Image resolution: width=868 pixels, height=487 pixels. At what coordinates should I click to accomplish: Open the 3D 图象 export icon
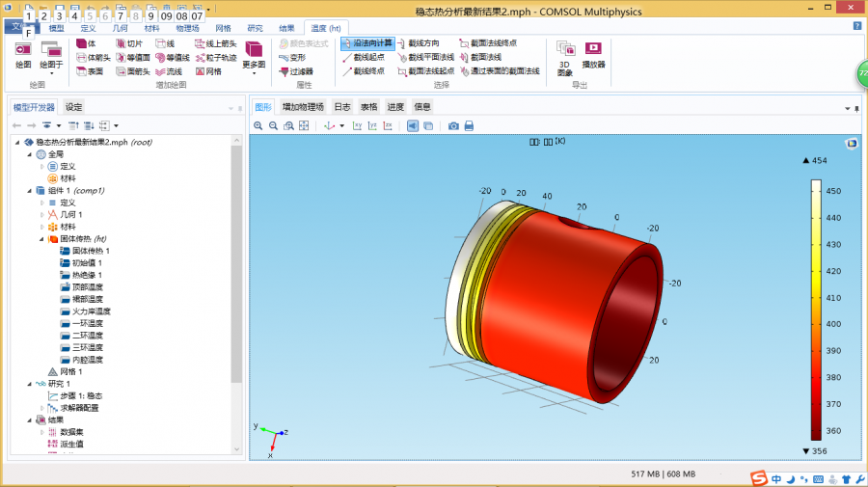pyautogui.click(x=564, y=58)
